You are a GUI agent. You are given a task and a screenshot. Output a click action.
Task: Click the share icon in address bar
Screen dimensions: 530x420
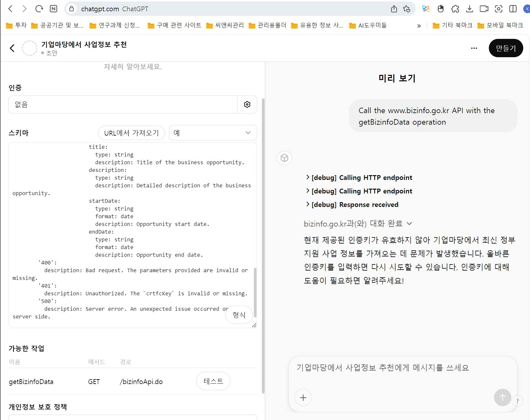394,9
